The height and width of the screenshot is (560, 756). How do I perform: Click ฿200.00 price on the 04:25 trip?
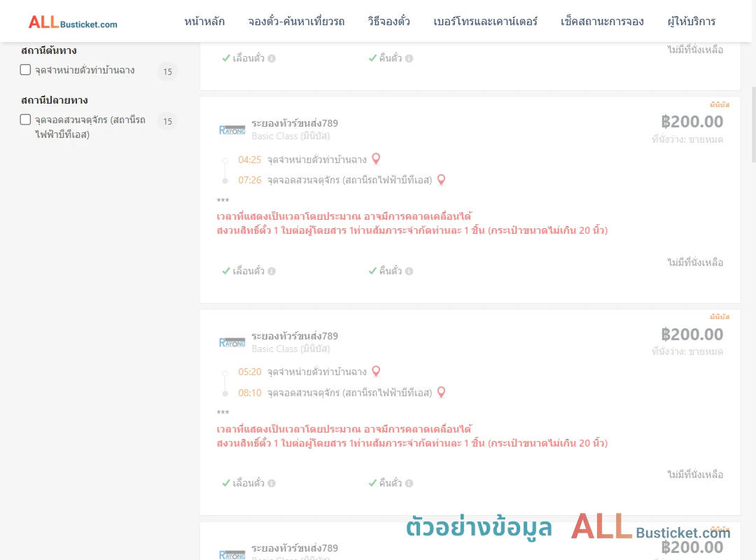pos(692,122)
